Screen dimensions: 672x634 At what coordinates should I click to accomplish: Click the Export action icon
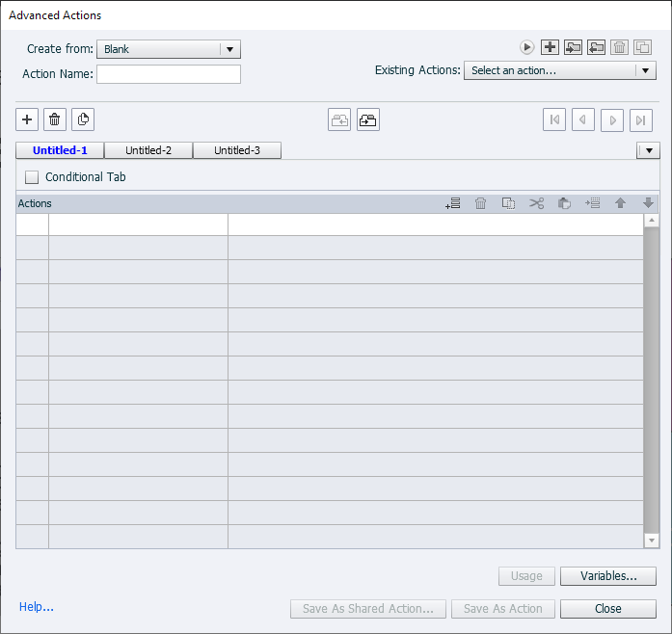pos(596,47)
